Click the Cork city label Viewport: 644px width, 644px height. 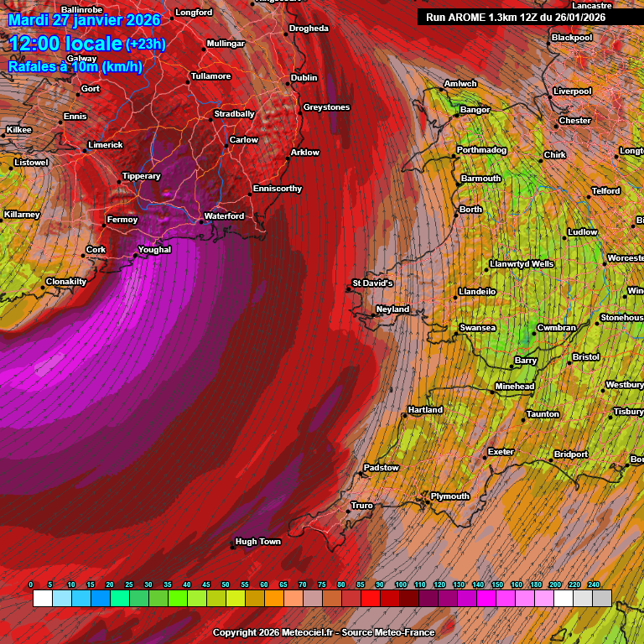[96, 250]
